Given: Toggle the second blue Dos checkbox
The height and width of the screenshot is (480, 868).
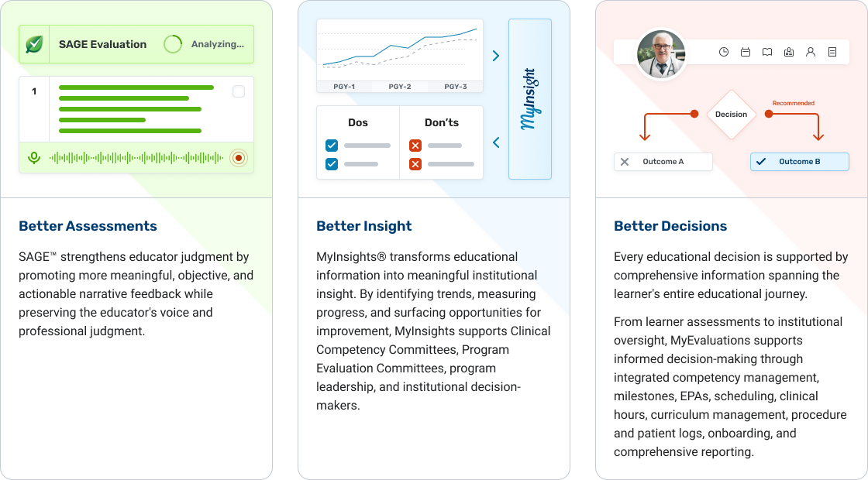Looking at the screenshot, I should tap(332, 164).
